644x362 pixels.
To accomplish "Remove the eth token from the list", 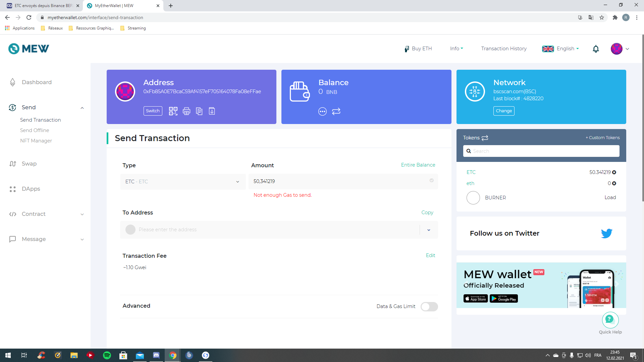I will [x=614, y=183].
